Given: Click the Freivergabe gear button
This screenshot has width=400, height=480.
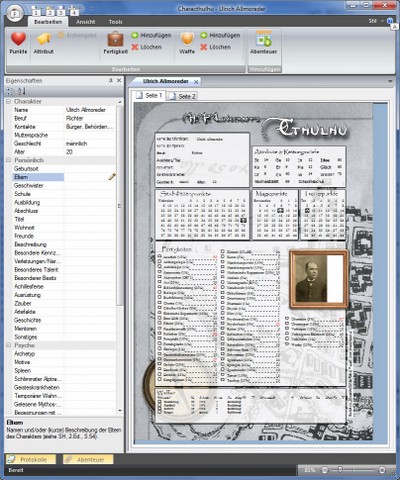Looking at the screenshot, I should [x=77, y=35].
